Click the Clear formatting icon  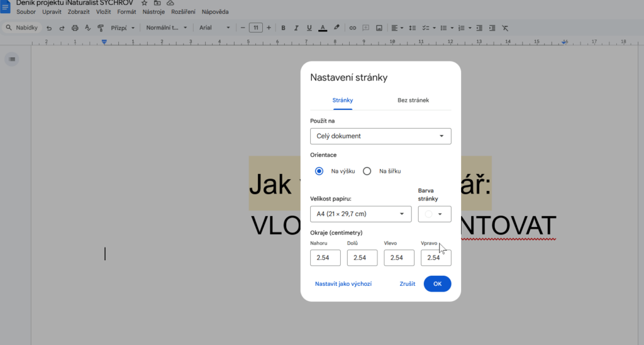pyautogui.click(x=505, y=28)
